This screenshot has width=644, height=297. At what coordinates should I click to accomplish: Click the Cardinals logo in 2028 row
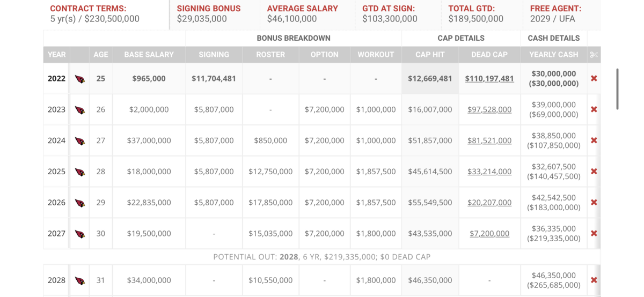80,280
